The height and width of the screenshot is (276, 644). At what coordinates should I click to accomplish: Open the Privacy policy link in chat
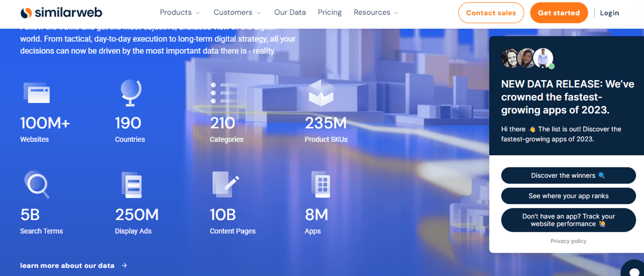point(568,241)
